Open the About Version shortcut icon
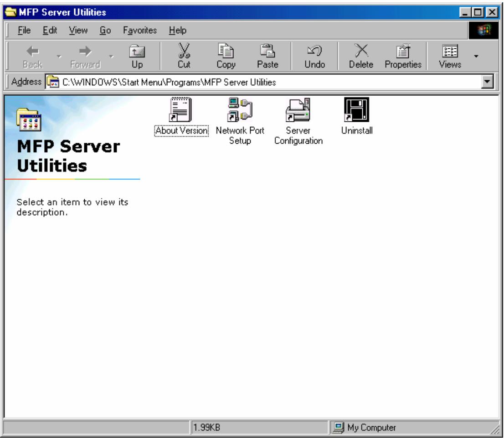Image resolution: width=504 pixels, height=440 pixels. (180, 110)
